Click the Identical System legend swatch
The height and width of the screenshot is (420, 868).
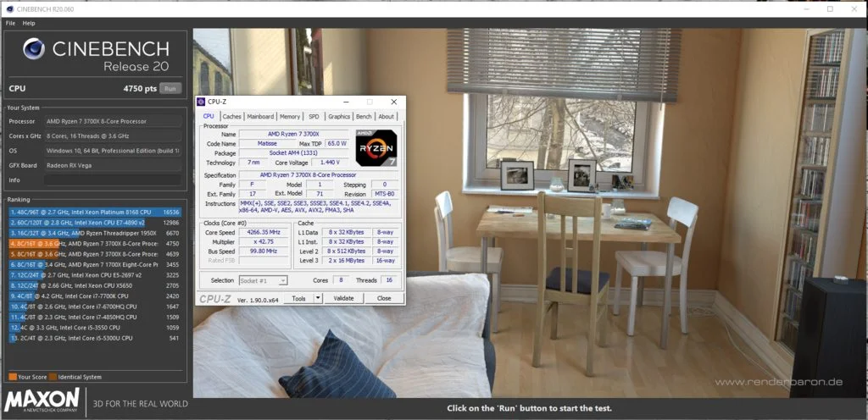(x=53, y=377)
